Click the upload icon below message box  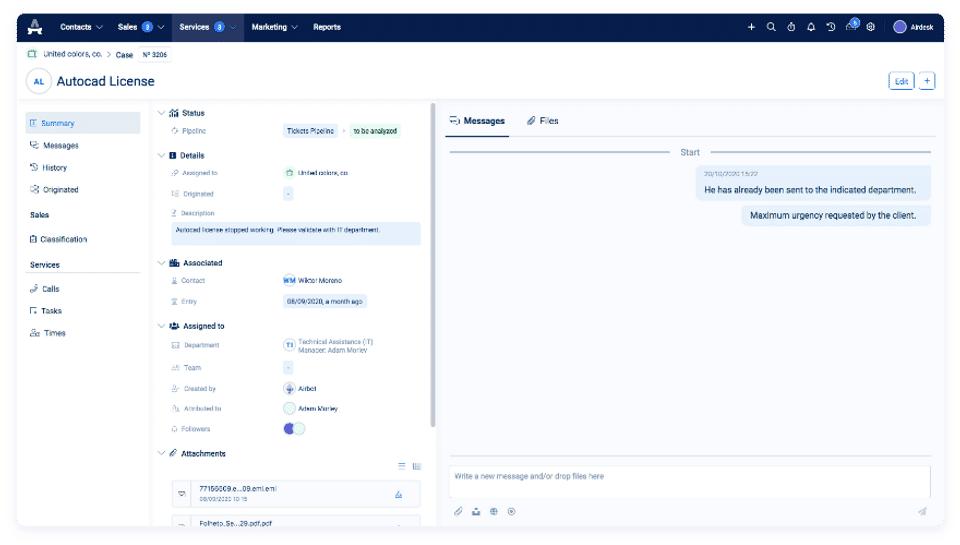click(476, 511)
